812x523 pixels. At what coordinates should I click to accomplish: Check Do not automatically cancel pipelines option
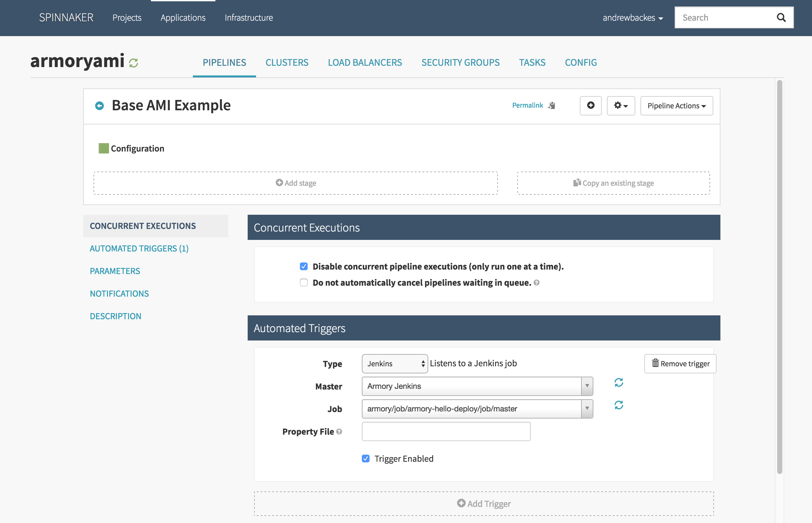303,282
